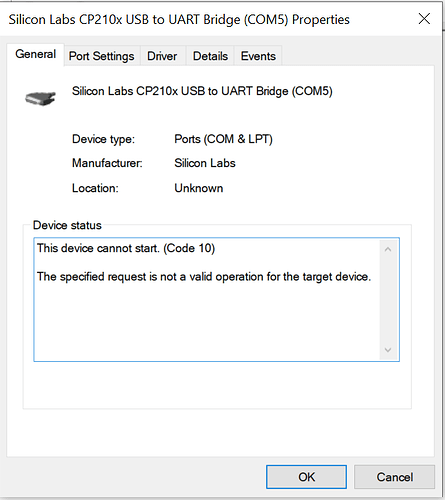Click the status box scroll down arrow
This screenshot has width=445, height=500.
(x=388, y=350)
